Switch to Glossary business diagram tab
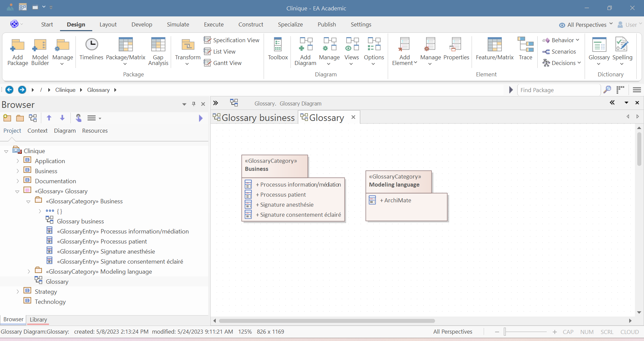Screen dimensions: 644x341 254,118
